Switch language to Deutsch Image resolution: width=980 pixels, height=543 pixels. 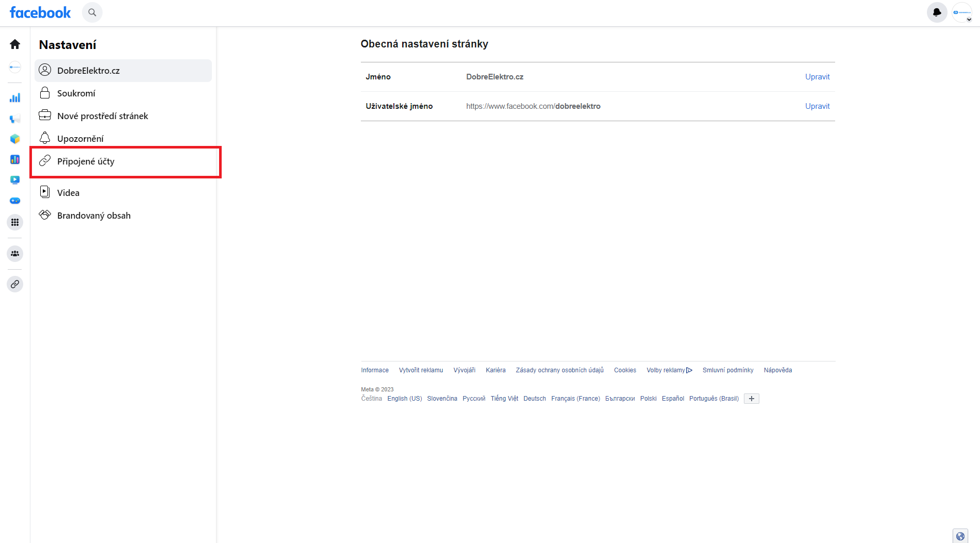point(535,399)
